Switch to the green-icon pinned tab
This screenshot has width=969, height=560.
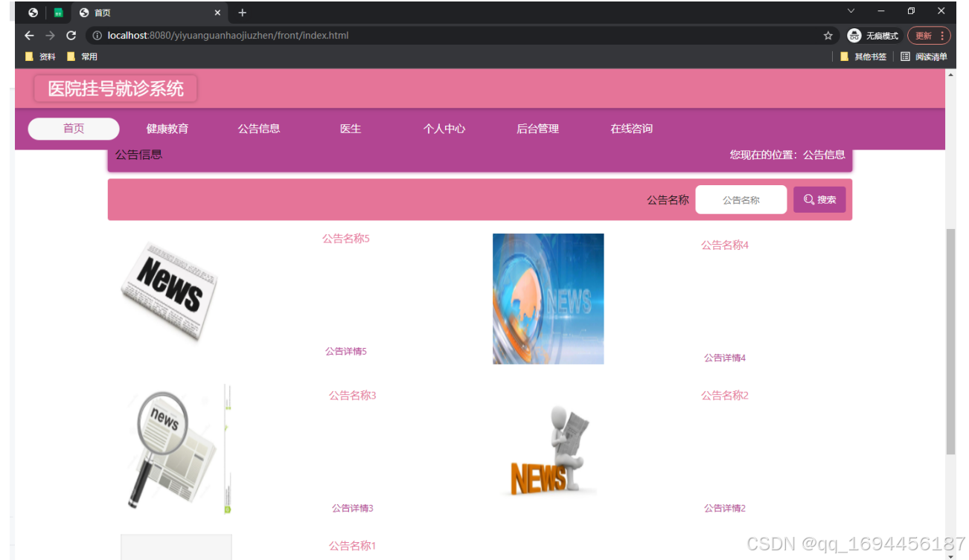point(58,13)
